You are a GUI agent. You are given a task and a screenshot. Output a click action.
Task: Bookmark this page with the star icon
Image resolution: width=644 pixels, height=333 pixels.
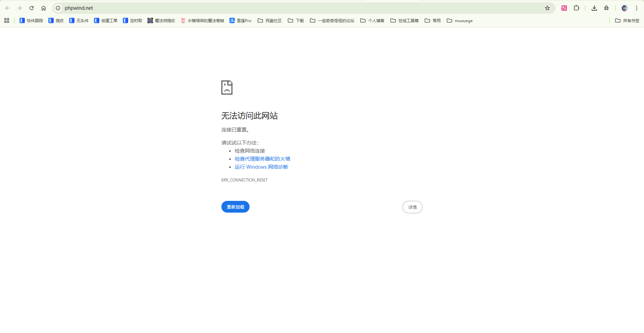pyautogui.click(x=548, y=8)
